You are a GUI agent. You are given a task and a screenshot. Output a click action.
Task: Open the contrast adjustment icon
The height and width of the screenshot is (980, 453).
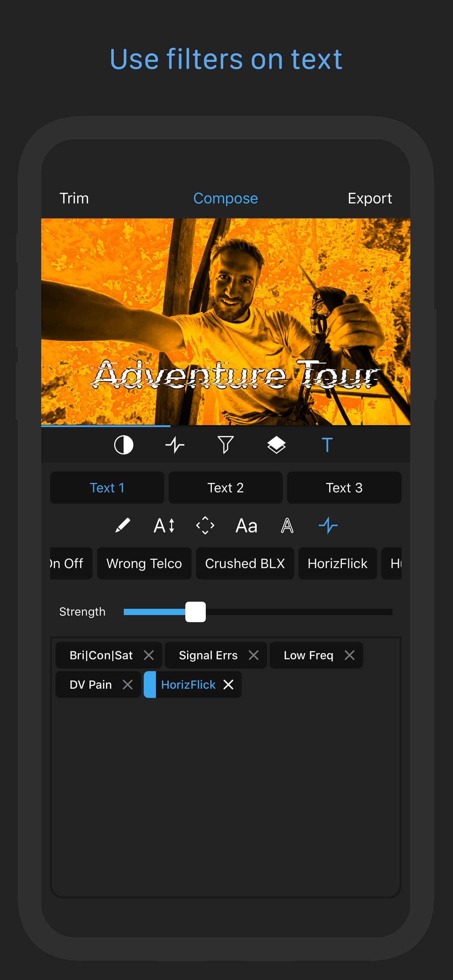click(x=124, y=445)
